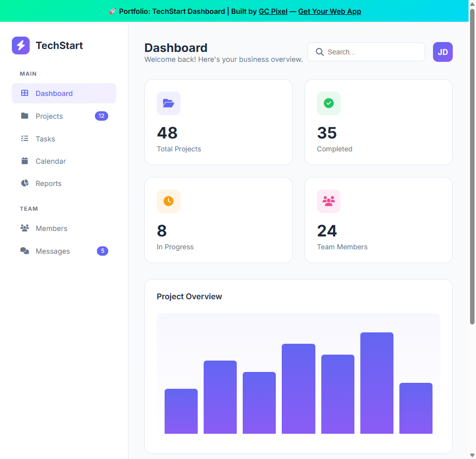Select the Dashboard grid icon
This screenshot has width=476, height=459.
click(24, 93)
